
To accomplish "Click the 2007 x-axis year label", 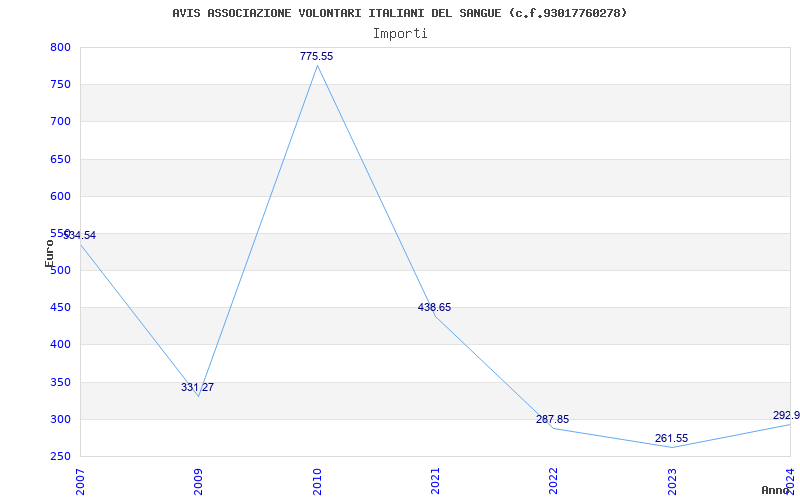I will pos(80,482).
